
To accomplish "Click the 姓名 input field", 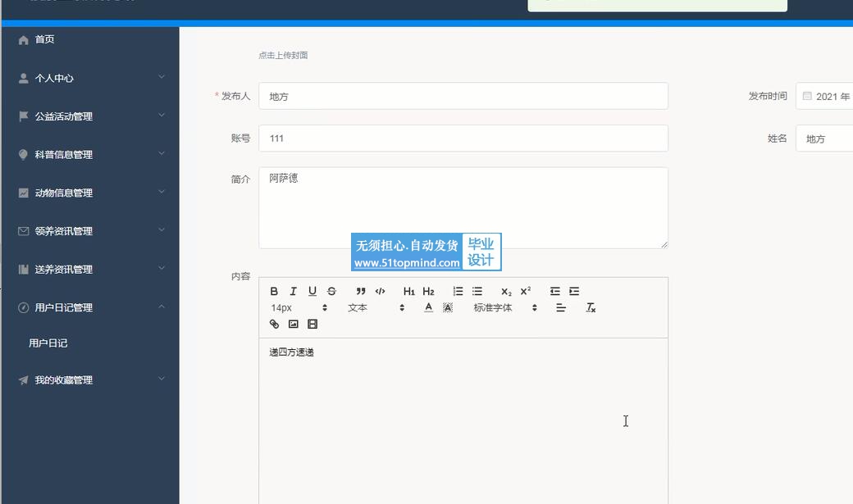I will coord(824,138).
